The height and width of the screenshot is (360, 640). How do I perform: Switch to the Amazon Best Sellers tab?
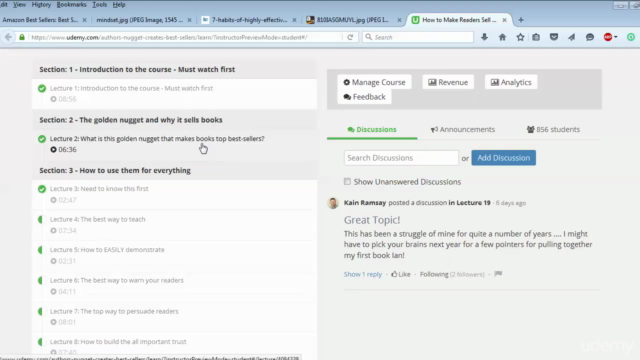tap(40, 20)
